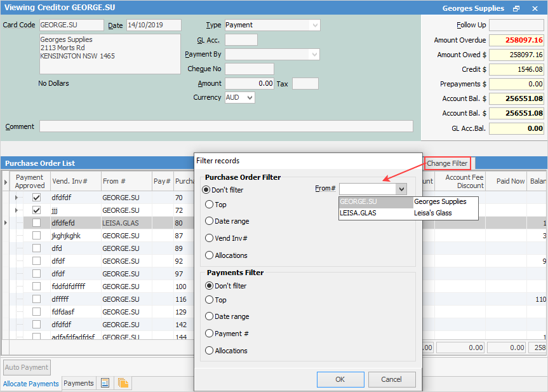Cancel the Filter records dialog
The width and height of the screenshot is (548, 392).
point(391,379)
